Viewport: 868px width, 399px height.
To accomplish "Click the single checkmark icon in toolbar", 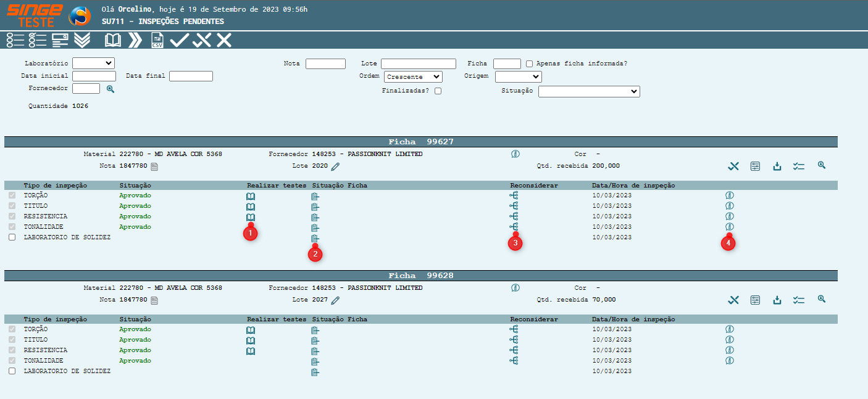I will tap(179, 41).
